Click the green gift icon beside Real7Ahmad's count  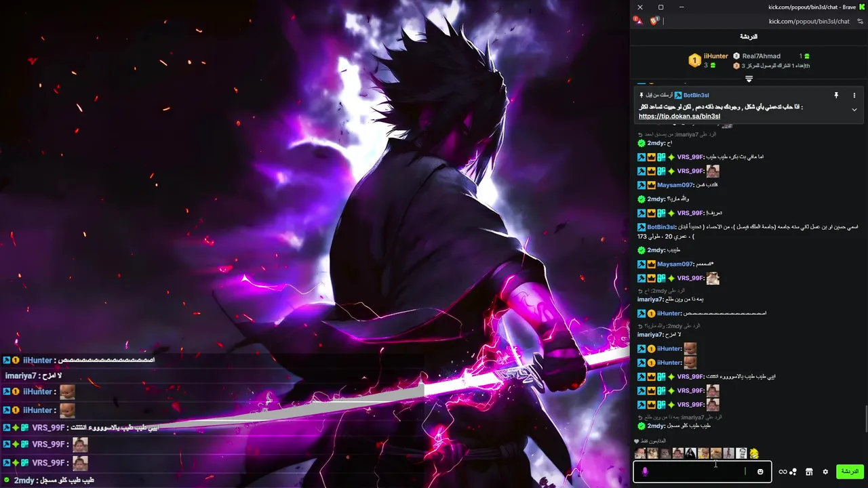coord(806,56)
